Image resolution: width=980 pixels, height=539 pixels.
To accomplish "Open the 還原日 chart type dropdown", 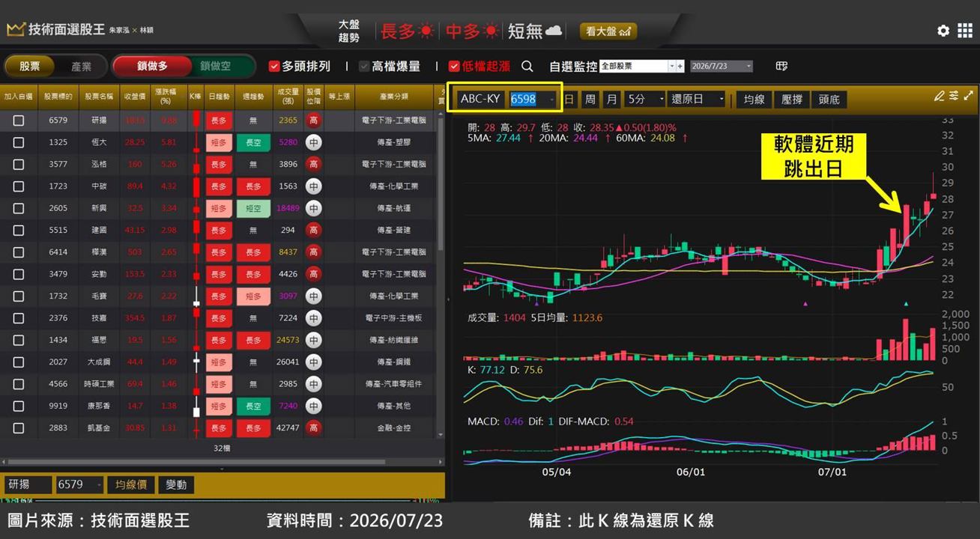I will pyautogui.click(x=722, y=99).
